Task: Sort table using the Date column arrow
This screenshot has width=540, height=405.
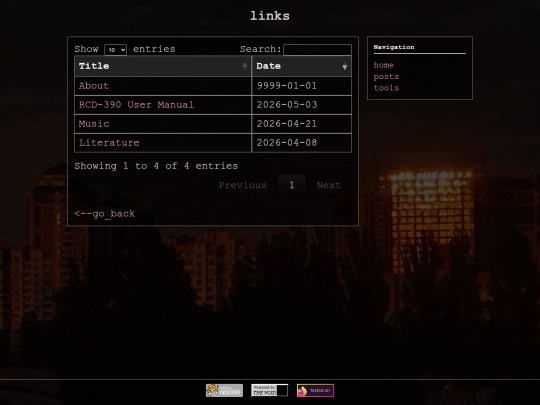Action: point(344,66)
